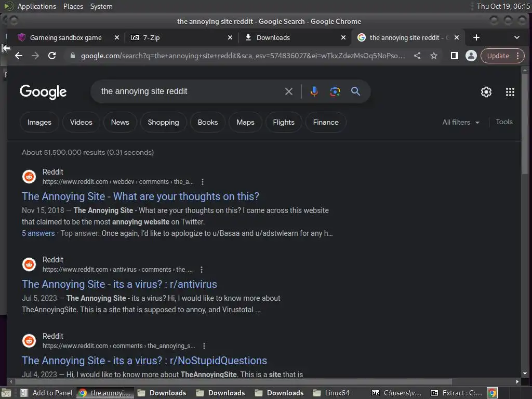
Task: Click the 5 answers link
Action: click(38, 233)
